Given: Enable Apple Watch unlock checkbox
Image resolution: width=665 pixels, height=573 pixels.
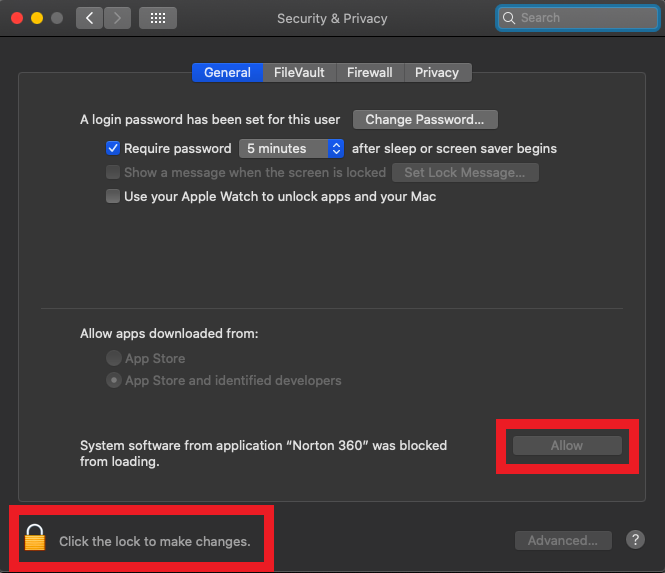Looking at the screenshot, I should (x=113, y=196).
